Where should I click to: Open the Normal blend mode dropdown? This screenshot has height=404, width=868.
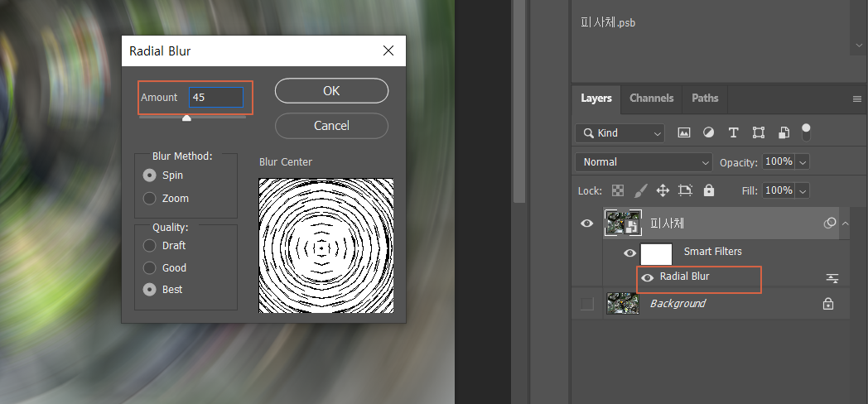(x=644, y=162)
